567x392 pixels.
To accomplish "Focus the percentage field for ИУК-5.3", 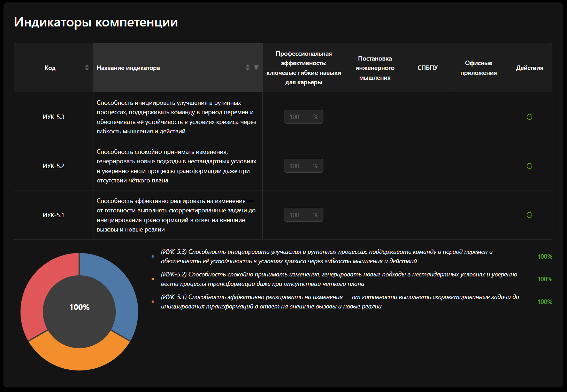I will tap(304, 117).
